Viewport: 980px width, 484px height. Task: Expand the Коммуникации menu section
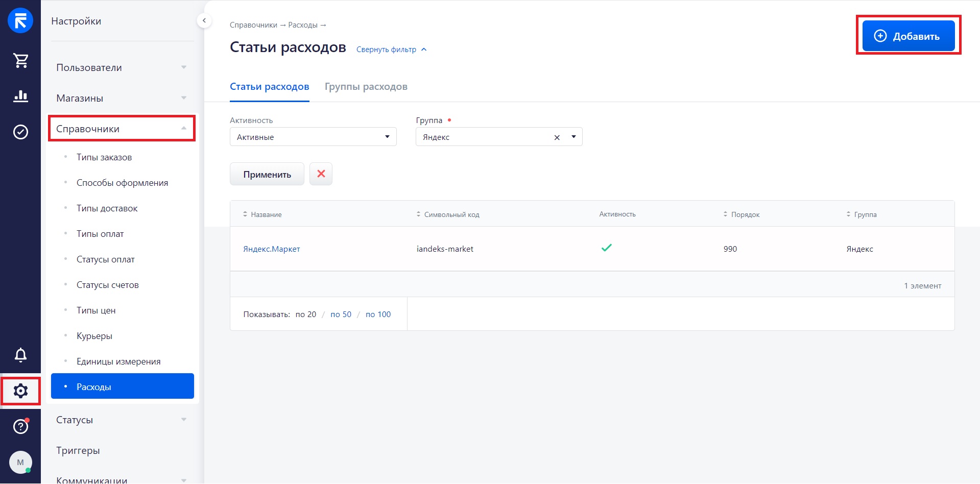click(122, 479)
